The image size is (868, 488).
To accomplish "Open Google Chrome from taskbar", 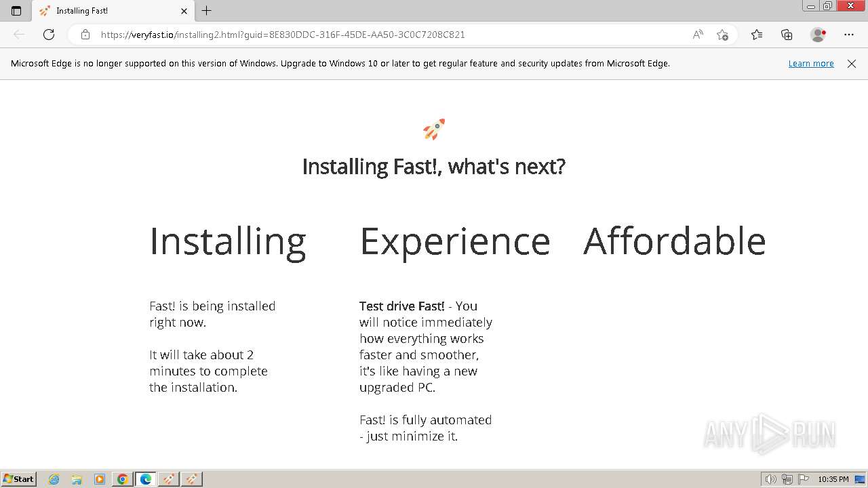I will pos(123,479).
